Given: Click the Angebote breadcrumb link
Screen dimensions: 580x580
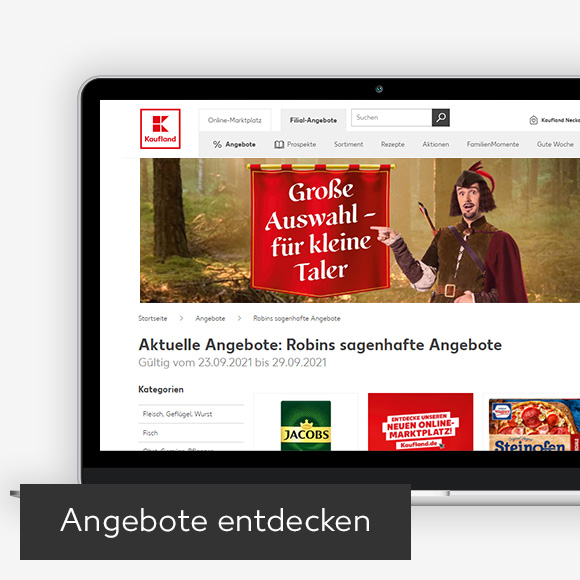Looking at the screenshot, I should point(210,318).
